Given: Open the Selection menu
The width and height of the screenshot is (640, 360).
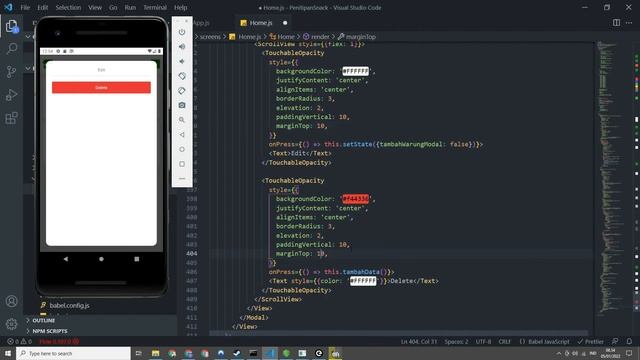Looking at the screenshot, I should click(68, 7).
